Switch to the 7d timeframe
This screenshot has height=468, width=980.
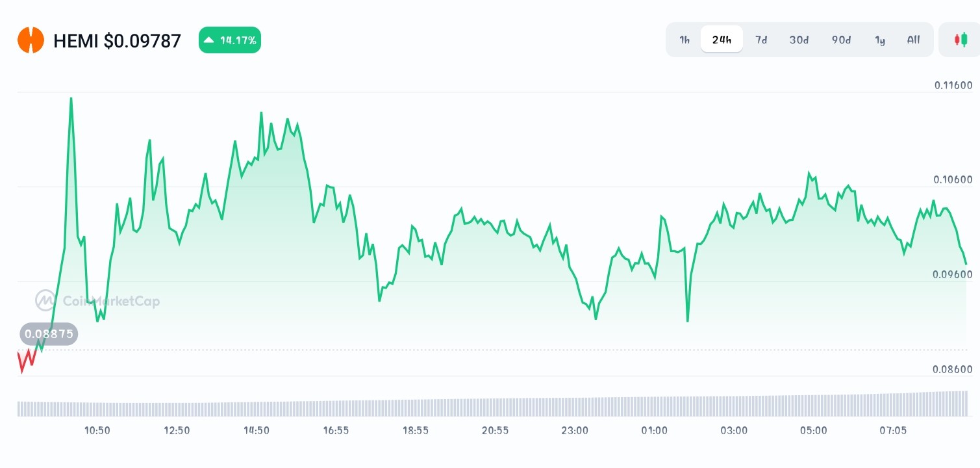click(x=761, y=40)
